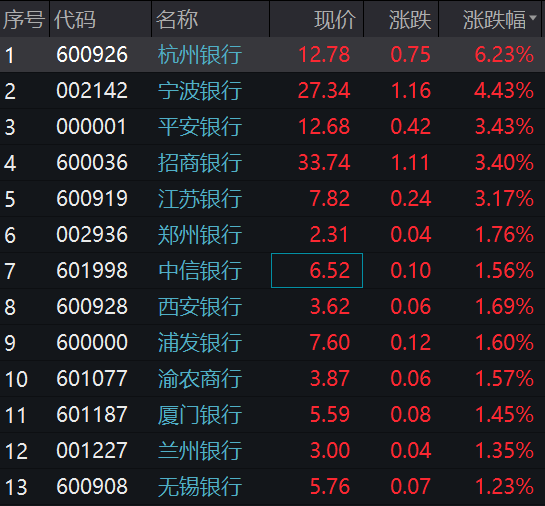
Task: Click change percent 3.40%
Action: 504,163
